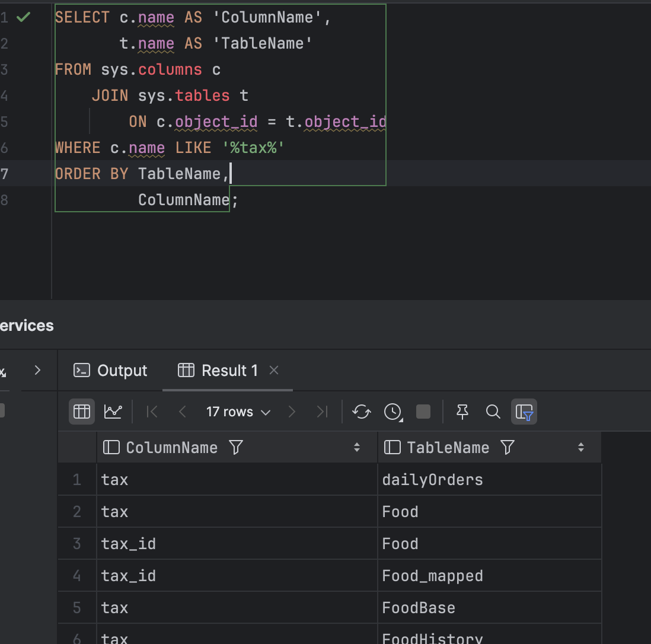Jump to last page of results

tap(323, 412)
